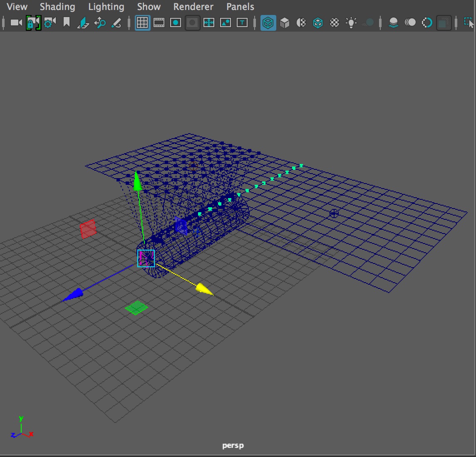Click the Bookmarks icon in toolbar
This screenshot has width=476, height=457.
pyautogui.click(x=67, y=22)
